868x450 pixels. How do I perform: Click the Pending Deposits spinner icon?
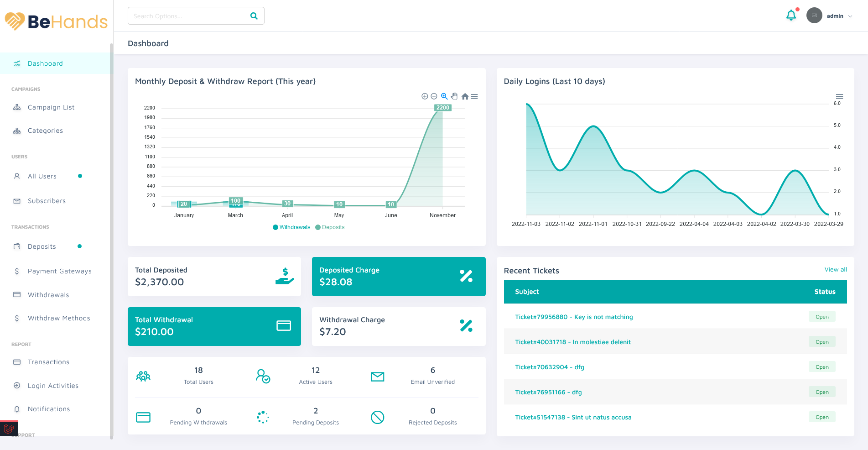click(263, 417)
